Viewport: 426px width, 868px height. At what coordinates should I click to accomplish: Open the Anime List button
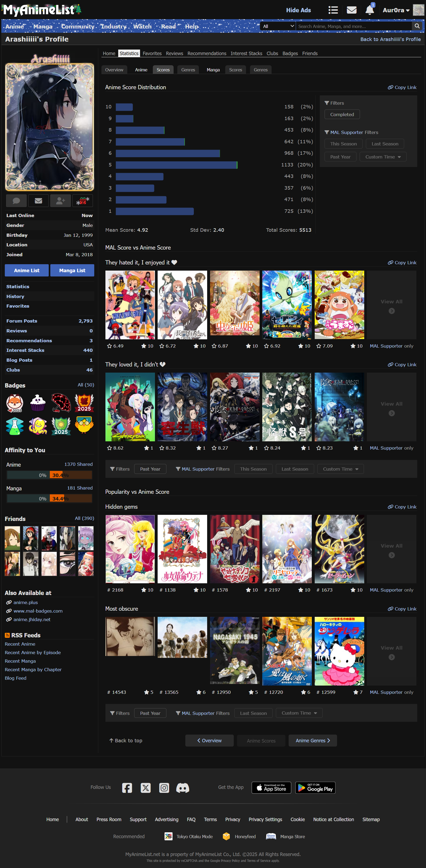click(x=27, y=270)
